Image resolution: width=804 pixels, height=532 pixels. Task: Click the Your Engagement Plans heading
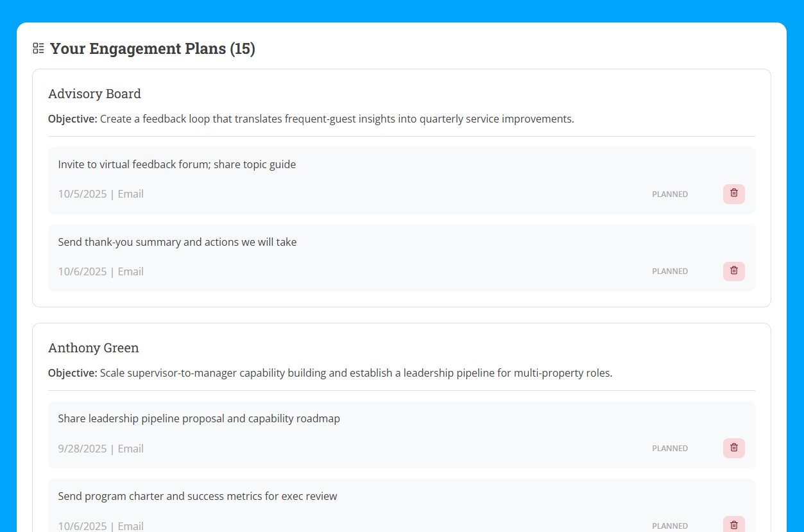[x=153, y=49]
